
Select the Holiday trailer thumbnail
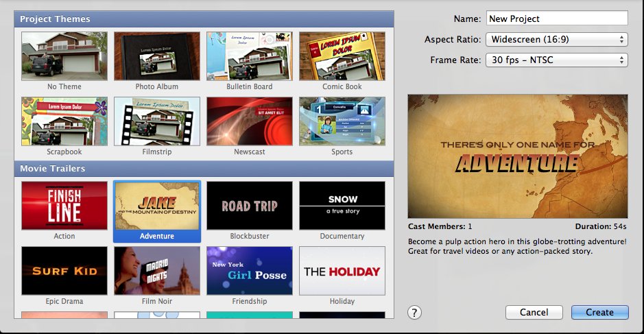click(x=342, y=271)
